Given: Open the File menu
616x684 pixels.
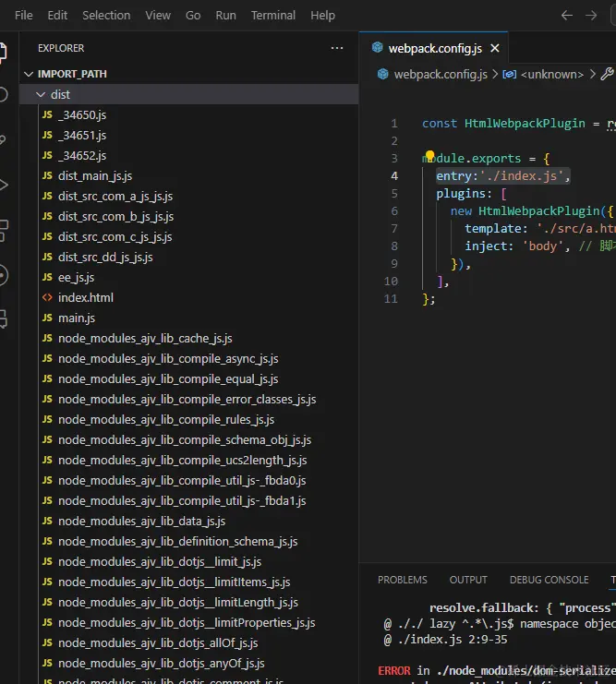Looking at the screenshot, I should click(x=24, y=16).
